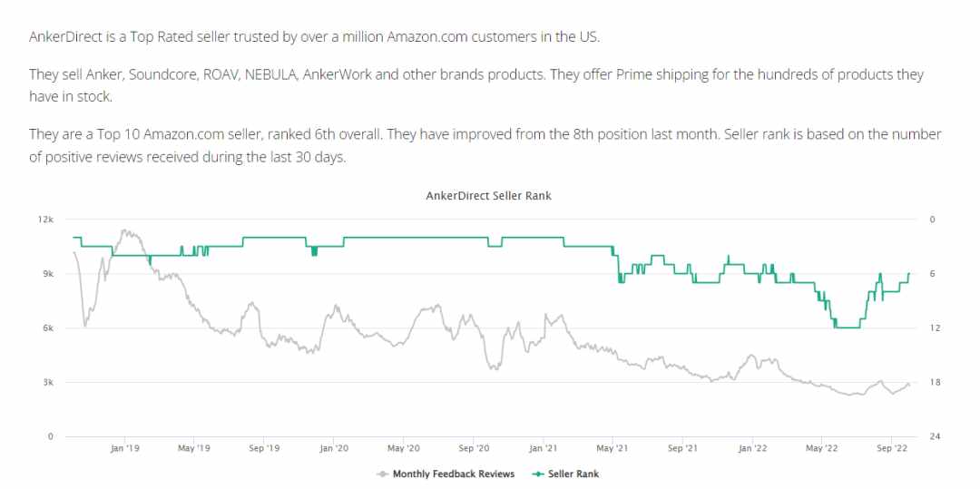Click the gray Monthly Feedback Reviews legend marker
Viewport: 980px width, 489px height.
pos(383,474)
